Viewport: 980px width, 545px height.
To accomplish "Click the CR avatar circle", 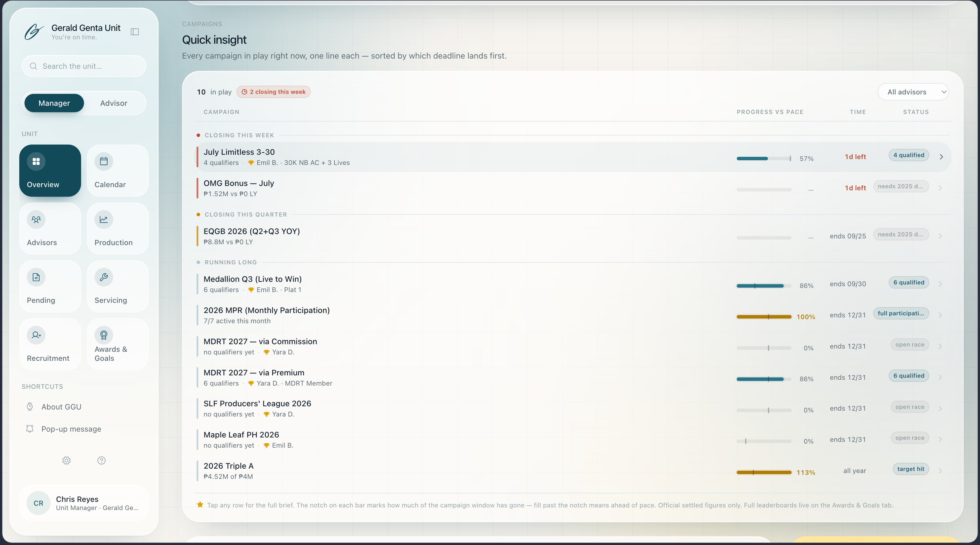I will coord(38,503).
